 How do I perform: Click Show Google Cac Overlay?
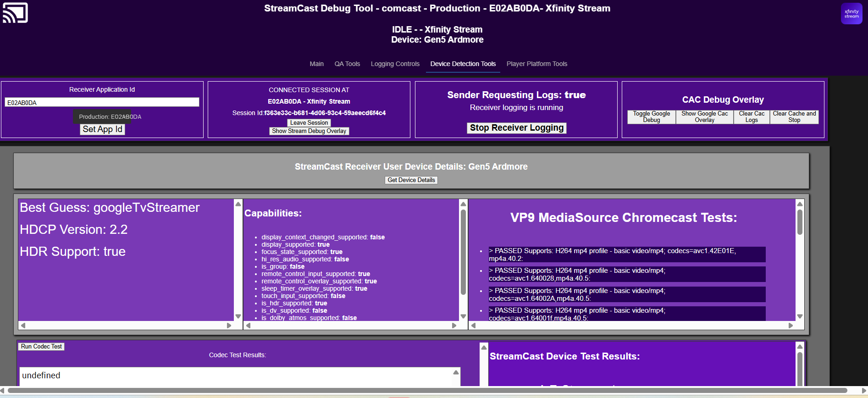point(704,117)
